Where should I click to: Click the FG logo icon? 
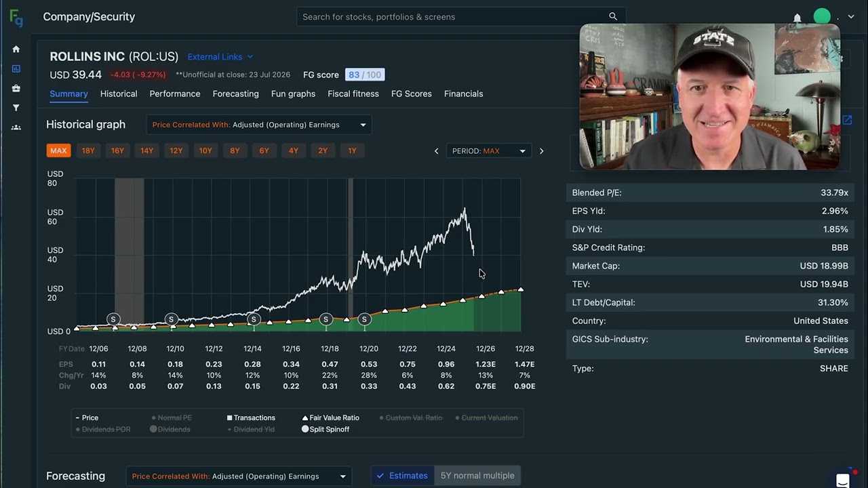[16, 18]
